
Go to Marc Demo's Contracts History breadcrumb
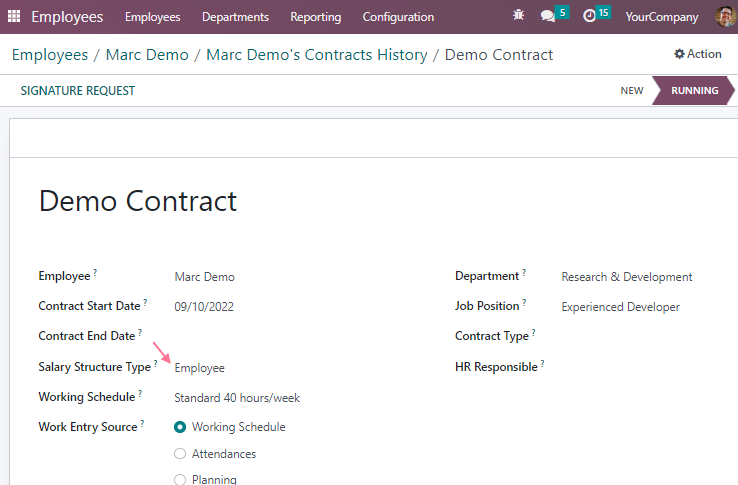317,55
